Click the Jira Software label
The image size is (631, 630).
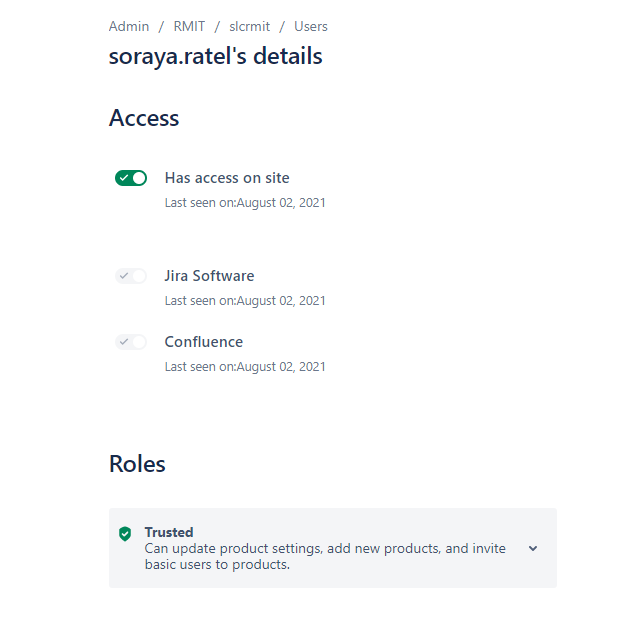coord(209,276)
